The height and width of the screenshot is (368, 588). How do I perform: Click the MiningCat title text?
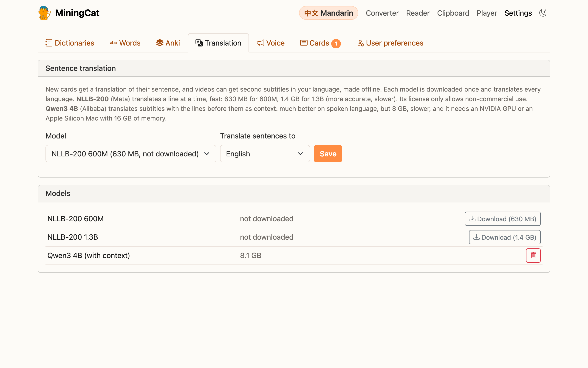click(77, 13)
